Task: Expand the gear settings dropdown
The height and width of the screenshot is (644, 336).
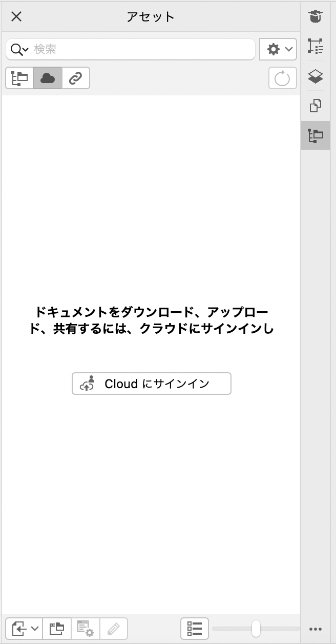Action: pyautogui.click(x=278, y=49)
